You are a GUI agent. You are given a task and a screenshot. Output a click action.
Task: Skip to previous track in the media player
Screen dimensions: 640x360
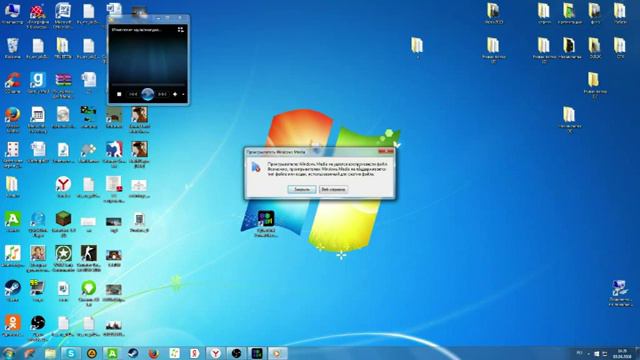click(x=133, y=94)
